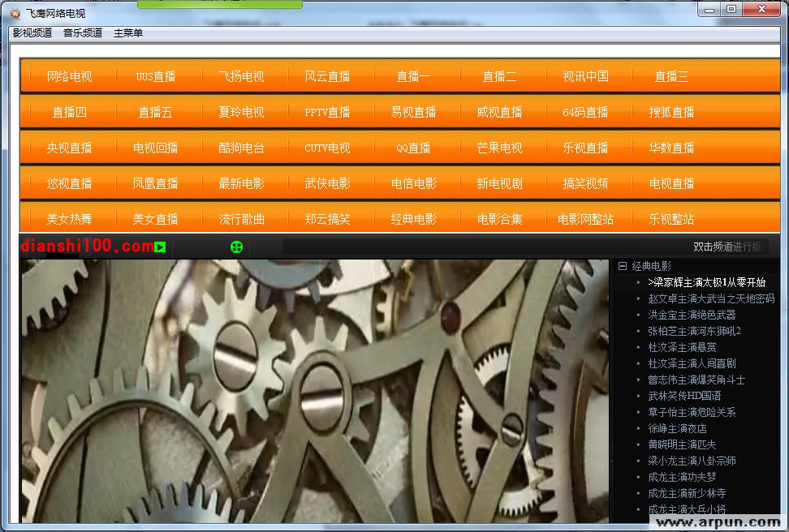The image size is (789, 532).
Task: Open 乐视直播 channel
Action: (586, 148)
